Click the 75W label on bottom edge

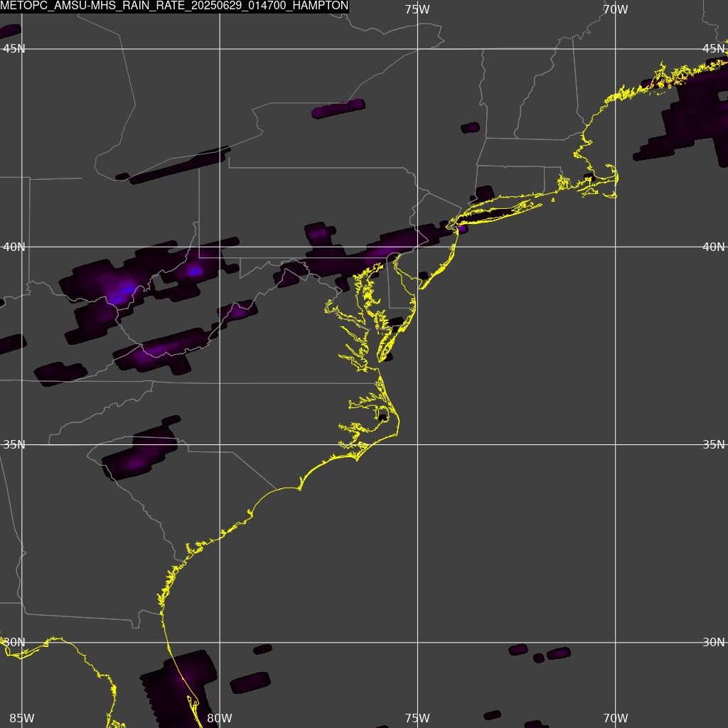point(417,718)
